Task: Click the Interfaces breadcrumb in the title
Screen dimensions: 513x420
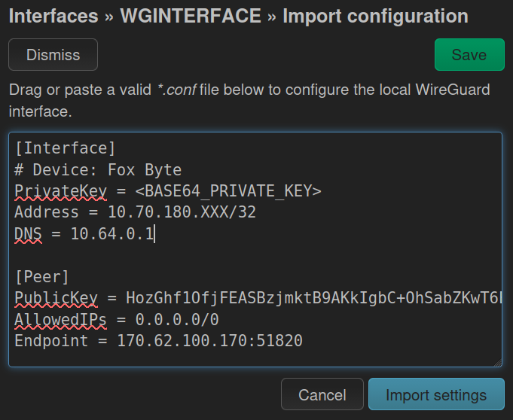Action: (53, 17)
